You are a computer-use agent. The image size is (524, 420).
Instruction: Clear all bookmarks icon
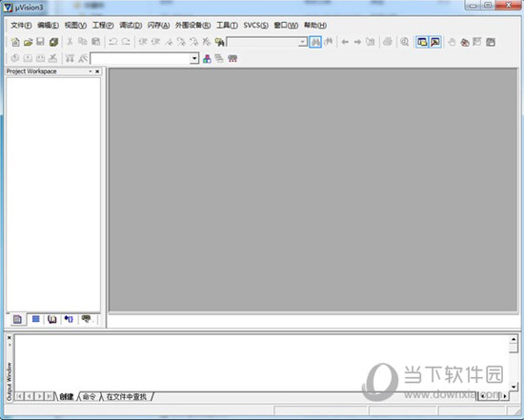207,42
